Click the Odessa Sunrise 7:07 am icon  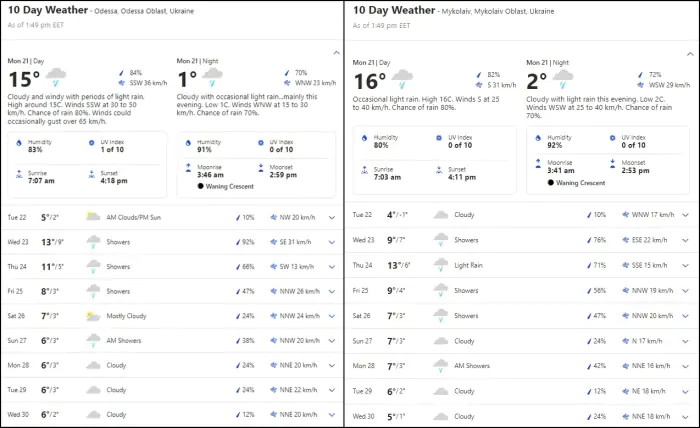click(x=17, y=174)
